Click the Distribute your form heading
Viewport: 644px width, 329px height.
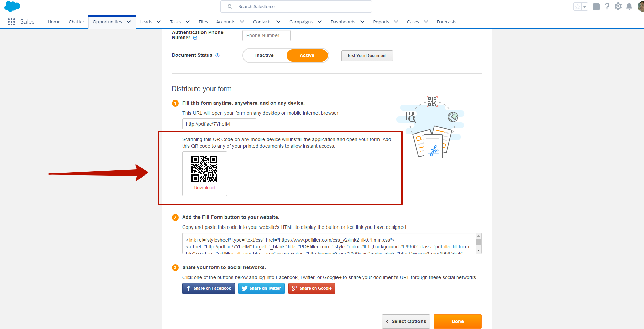tap(202, 89)
